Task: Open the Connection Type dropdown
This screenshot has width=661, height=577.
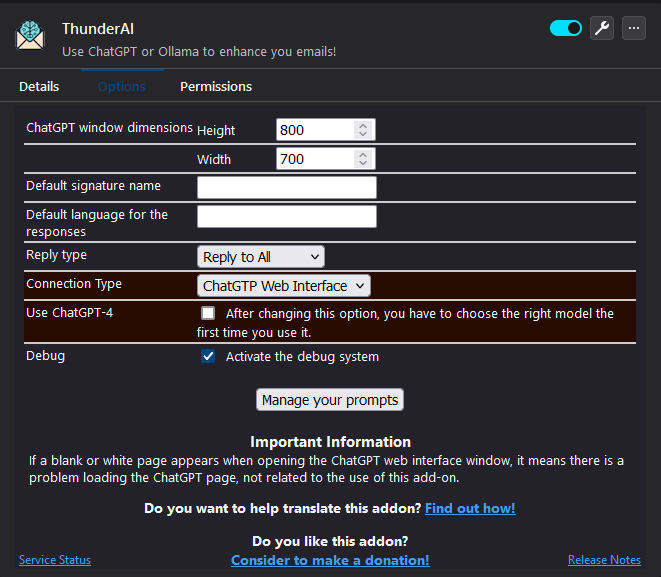Action: pos(284,286)
